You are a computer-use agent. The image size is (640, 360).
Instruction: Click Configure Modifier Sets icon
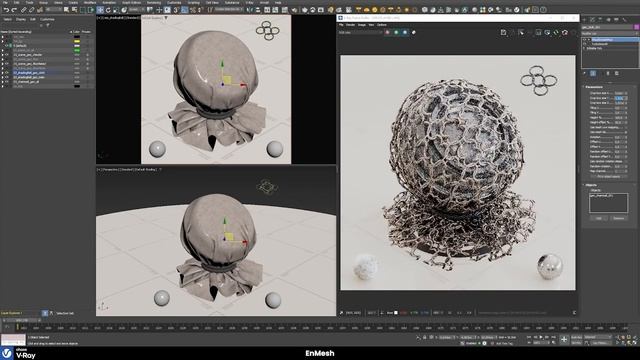pyautogui.click(x=617, y=73)
